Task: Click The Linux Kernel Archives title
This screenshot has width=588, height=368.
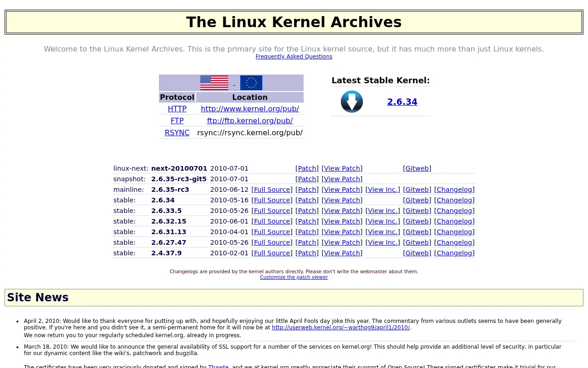Action: [294, 22]
